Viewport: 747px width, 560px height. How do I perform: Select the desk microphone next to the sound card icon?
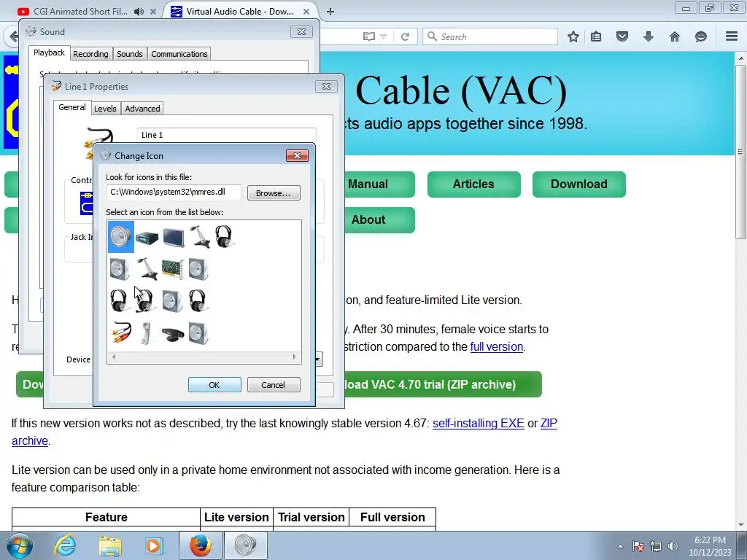tap(147, 269)
